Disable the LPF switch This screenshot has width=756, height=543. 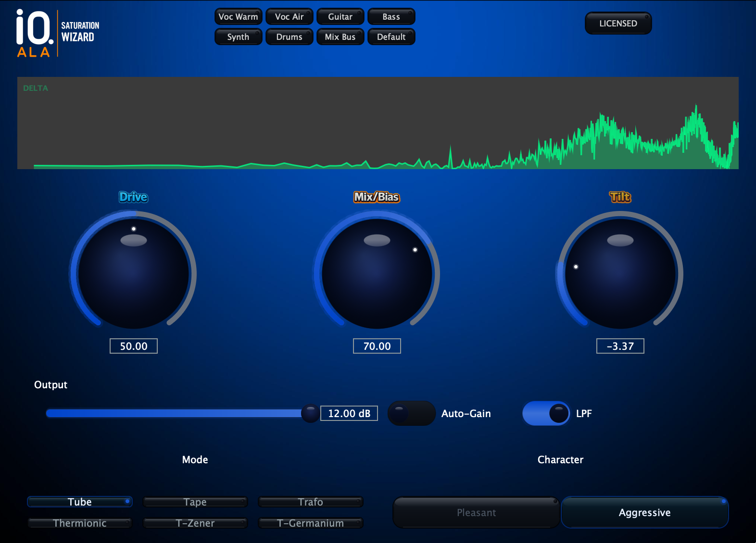pyautogui.click(x=546, y=413)
